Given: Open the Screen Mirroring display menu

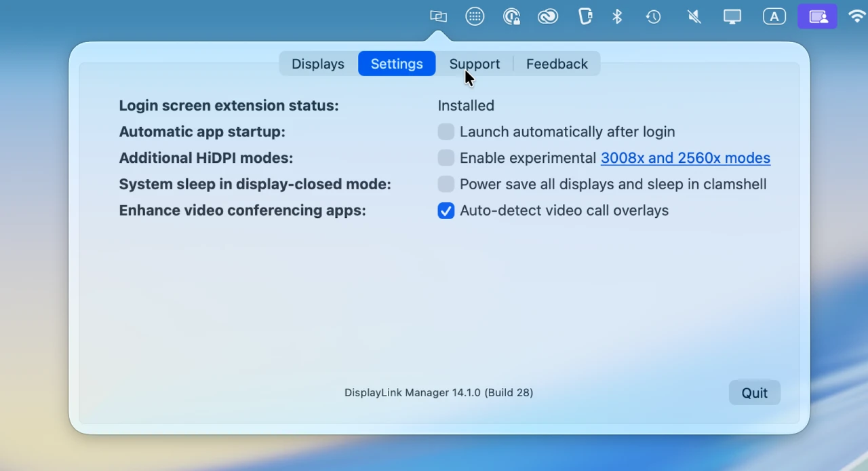Looking at the screenshot, I should click(732, 16).
